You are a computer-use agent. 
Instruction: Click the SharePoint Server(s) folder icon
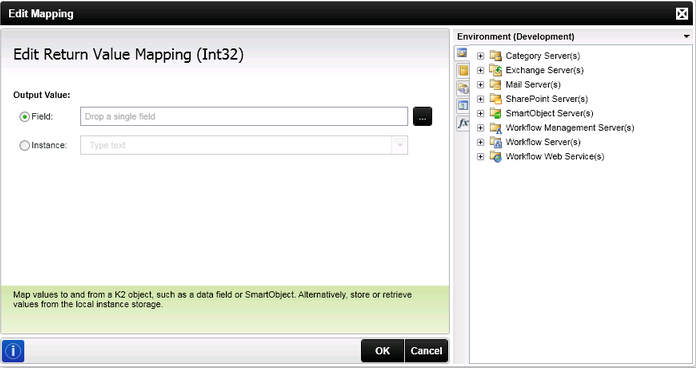coord(495,99)
